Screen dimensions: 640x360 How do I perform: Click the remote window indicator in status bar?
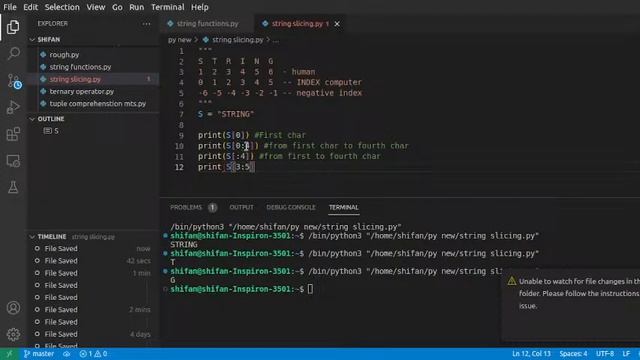[x=9, y=354]
